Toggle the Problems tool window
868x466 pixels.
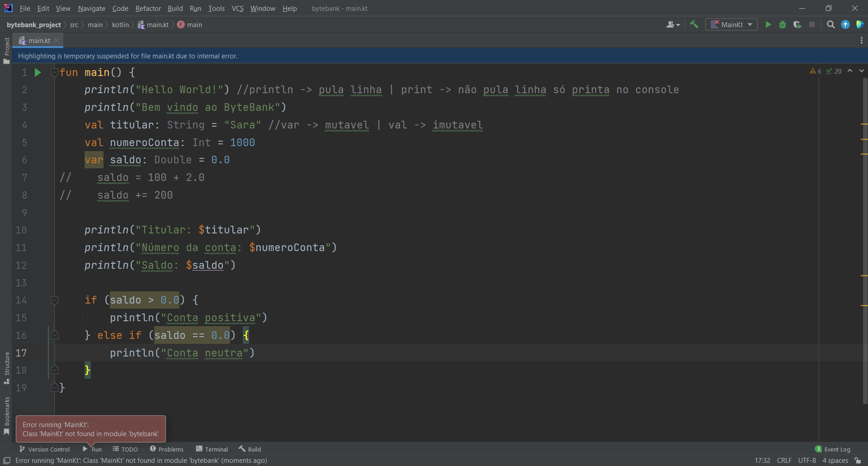tap(166, 449)
